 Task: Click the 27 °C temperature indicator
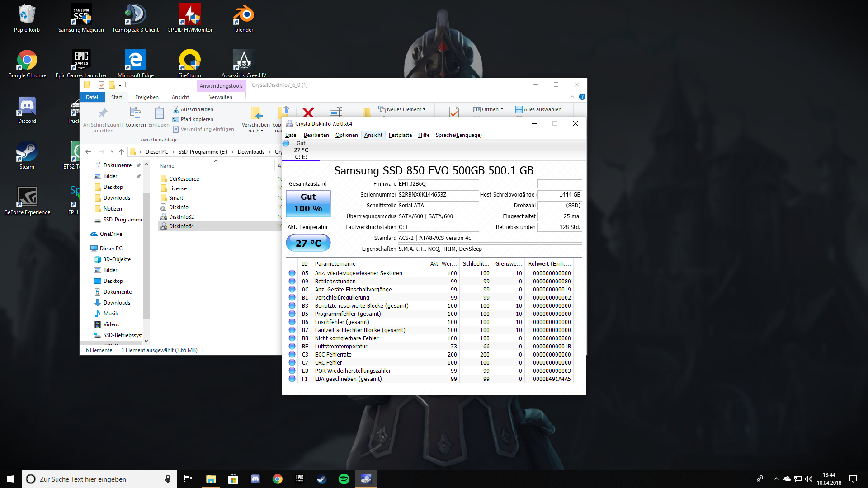[x=308, y=243]
